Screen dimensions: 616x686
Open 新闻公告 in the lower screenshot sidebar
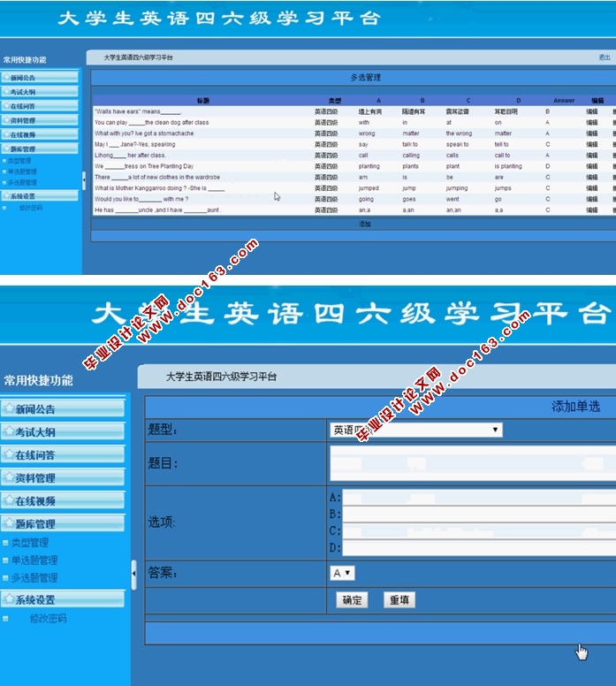pyautogui.click(x=63, y=409)
